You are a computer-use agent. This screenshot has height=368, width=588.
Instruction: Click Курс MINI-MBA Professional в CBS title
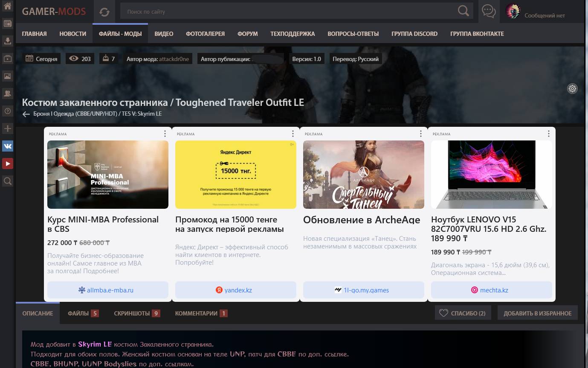(x=103, y=225)
